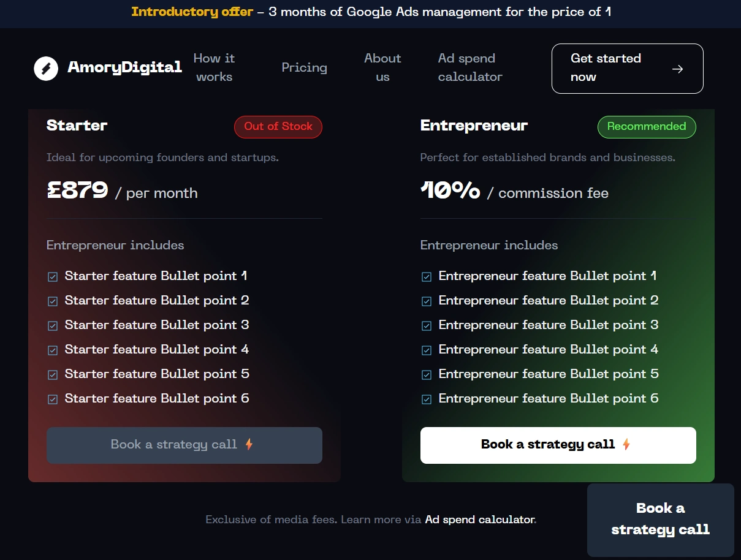
Task: Click checkmark beside Starter Bullet point 6
Action: click(53, 399)
